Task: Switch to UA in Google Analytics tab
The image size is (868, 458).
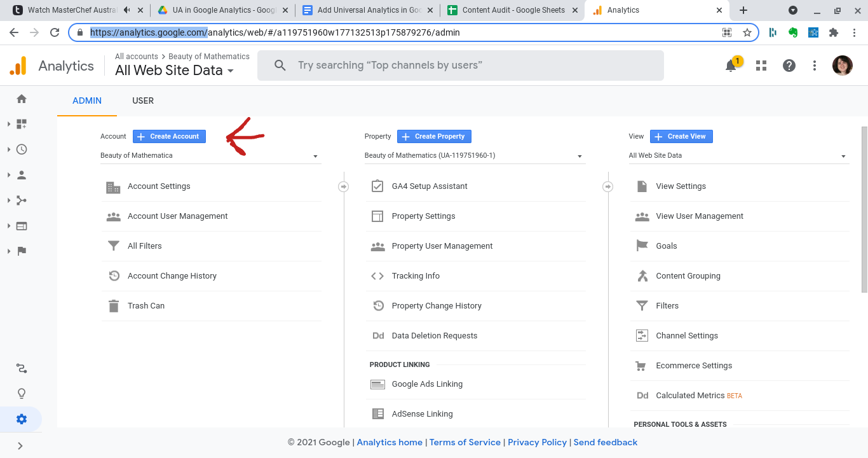Action: (x=223, y=10)
